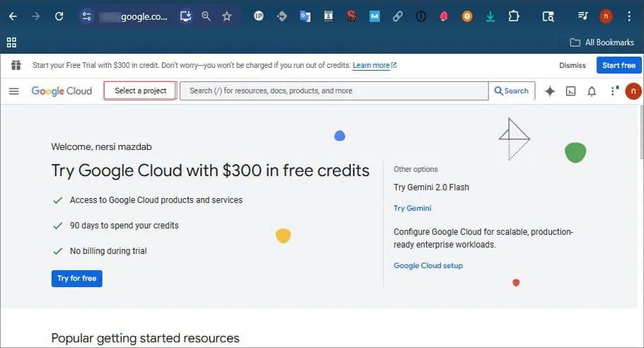Screen dimensions: 644x348
Task: Click the browser zoom magnifier icon
Action: pyautogui.click(x=206, y=16)
